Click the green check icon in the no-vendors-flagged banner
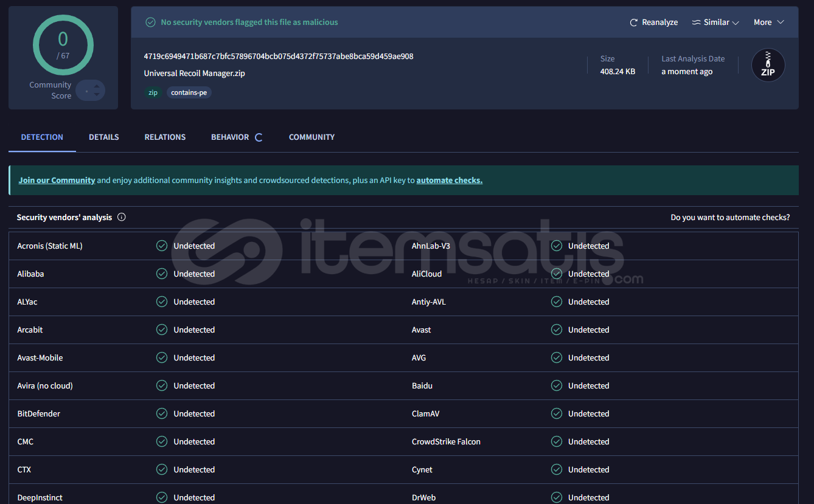 [x=150, y=22]
